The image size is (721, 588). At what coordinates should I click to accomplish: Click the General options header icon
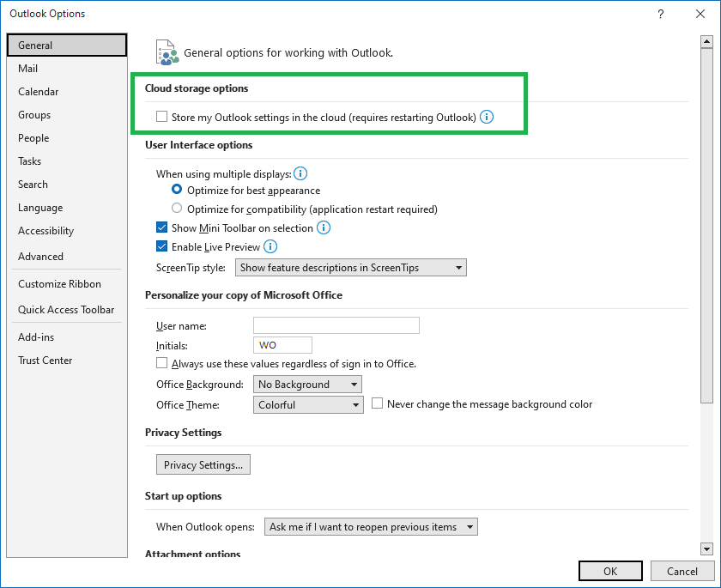point(167,52)
